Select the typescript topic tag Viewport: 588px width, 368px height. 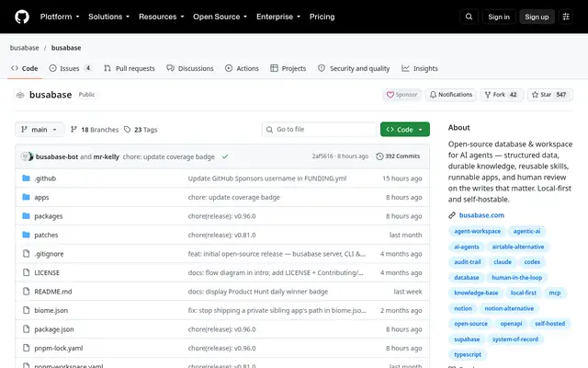pos(468,354)
